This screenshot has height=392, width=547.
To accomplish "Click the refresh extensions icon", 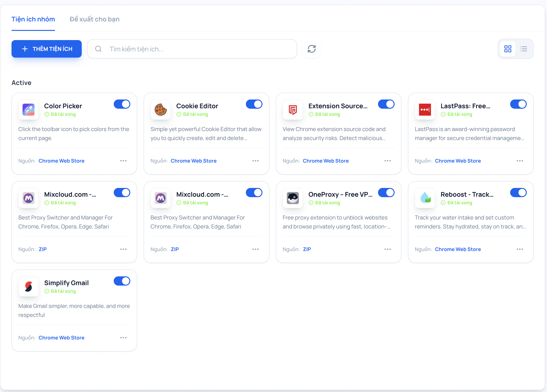I will pos(312,49).
